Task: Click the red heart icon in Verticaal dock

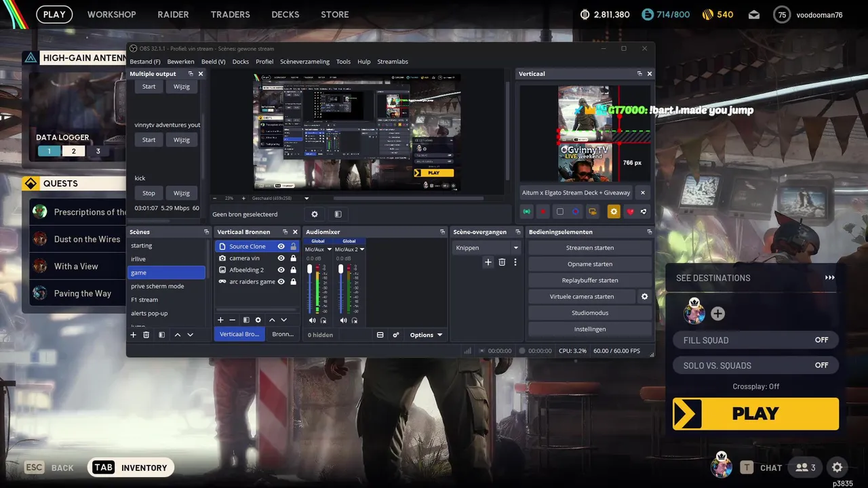Action: pos(630,211)
